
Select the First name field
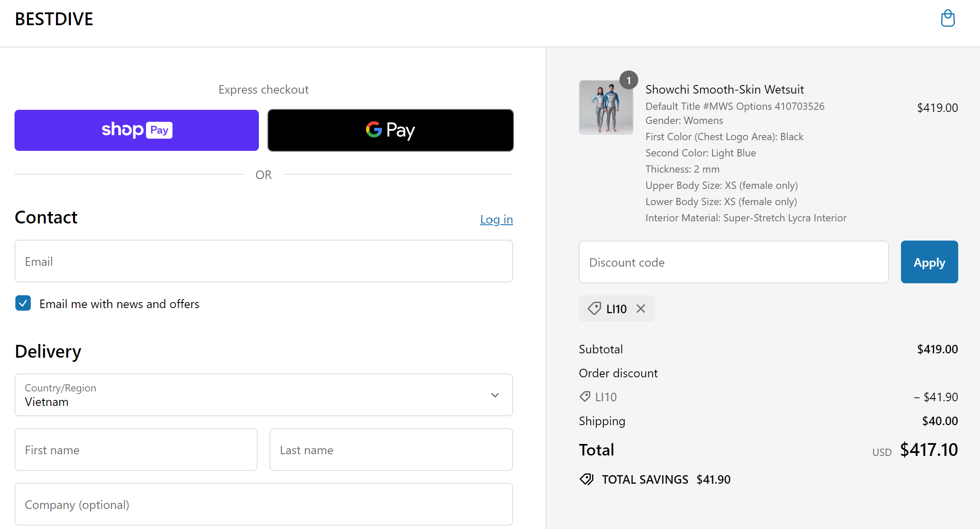136,450
